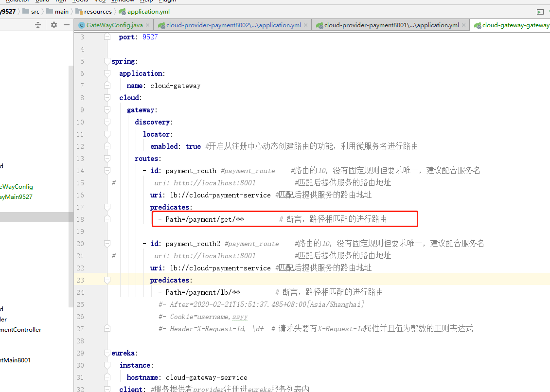This screenshot has height=392, width=550.
Task: Click the lb://cloud-payment-service uri on line 16
Action: tap(220, 195)
